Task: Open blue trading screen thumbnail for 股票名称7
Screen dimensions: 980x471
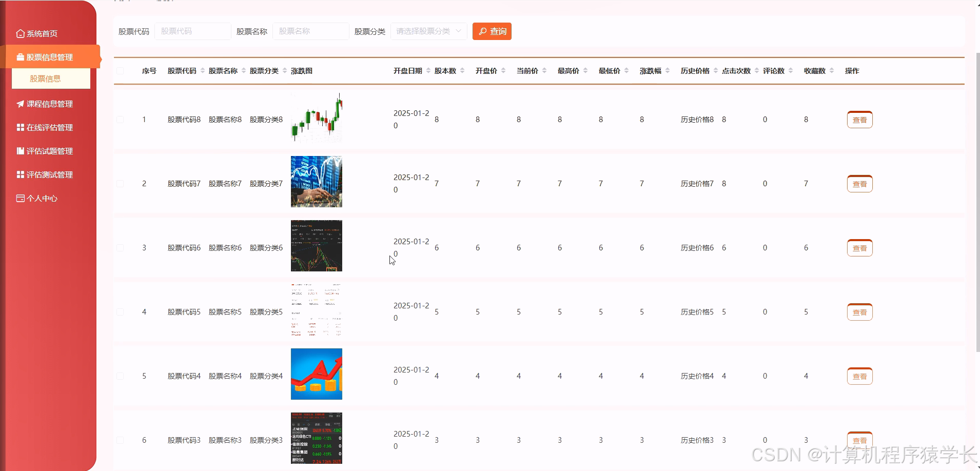Action: tap(317, 182)
